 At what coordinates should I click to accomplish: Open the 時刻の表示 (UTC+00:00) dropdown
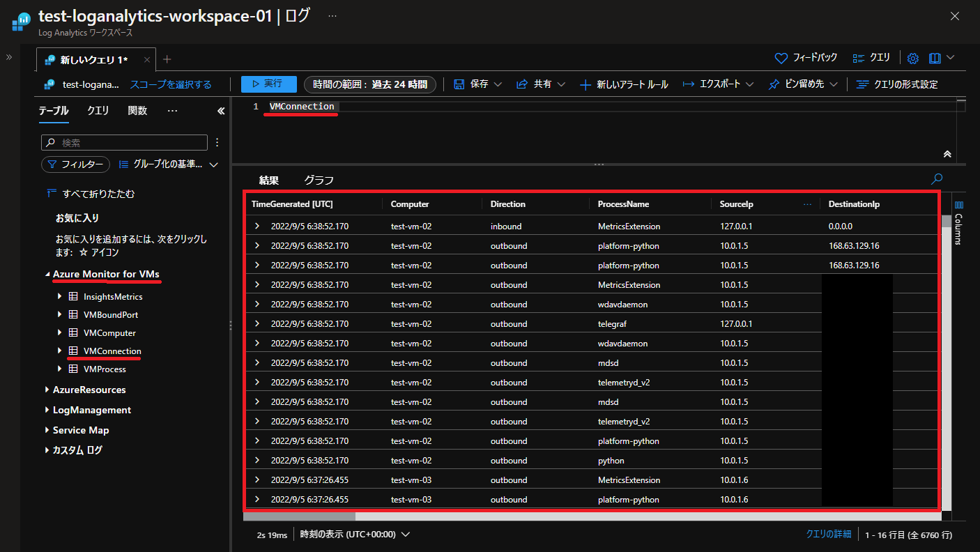pyautogui.click(x=355, y=535)
